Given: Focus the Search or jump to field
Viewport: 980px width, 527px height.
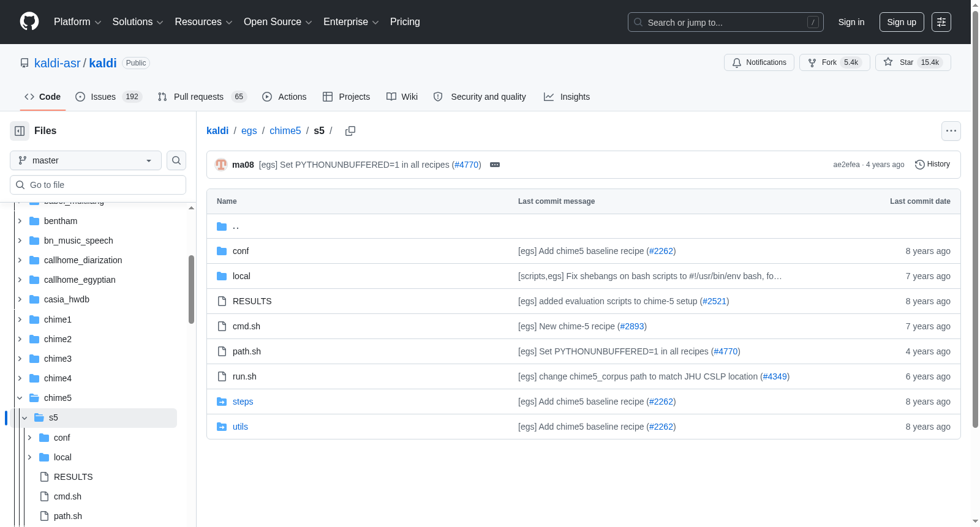Looking at the screenshot, I should (726, 22).
